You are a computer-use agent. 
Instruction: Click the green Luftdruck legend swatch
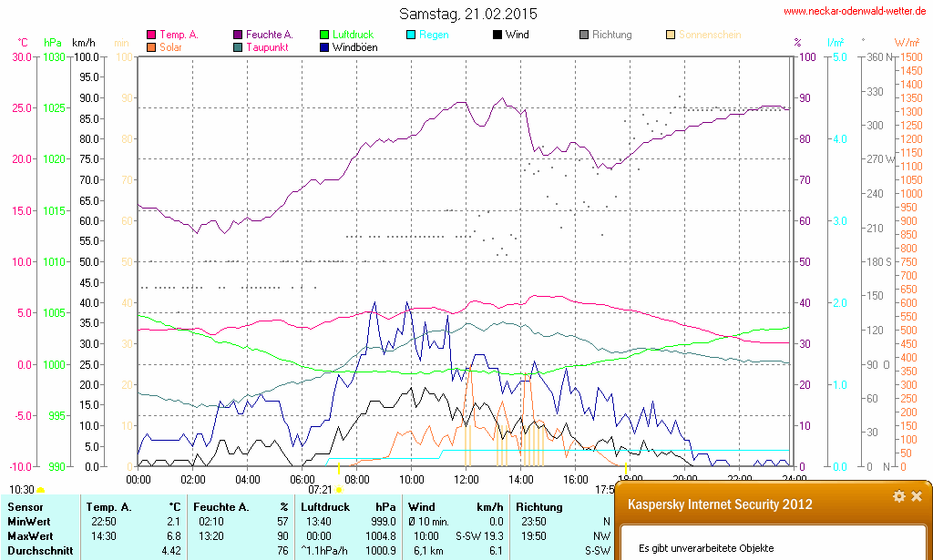(325, 36)
